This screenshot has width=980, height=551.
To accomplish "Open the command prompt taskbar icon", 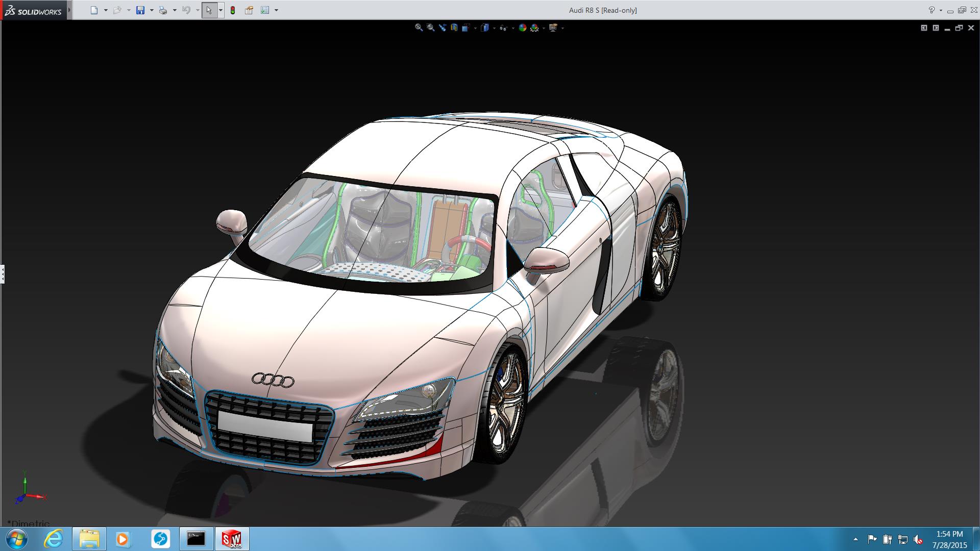I will click(196, 539).
